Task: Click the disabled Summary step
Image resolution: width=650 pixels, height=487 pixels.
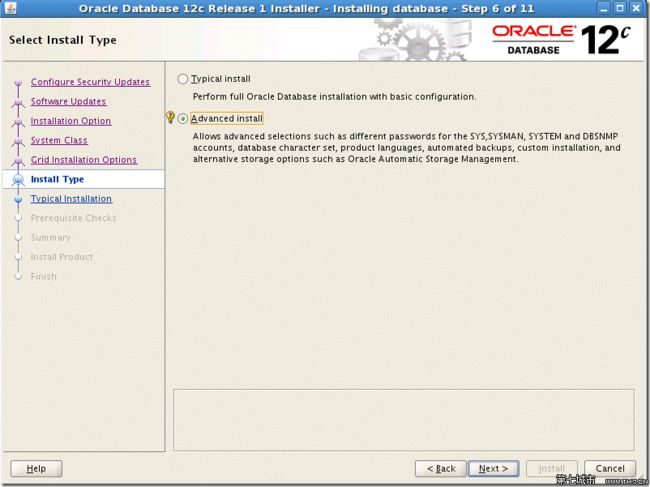Action: [x=51, y=237]
